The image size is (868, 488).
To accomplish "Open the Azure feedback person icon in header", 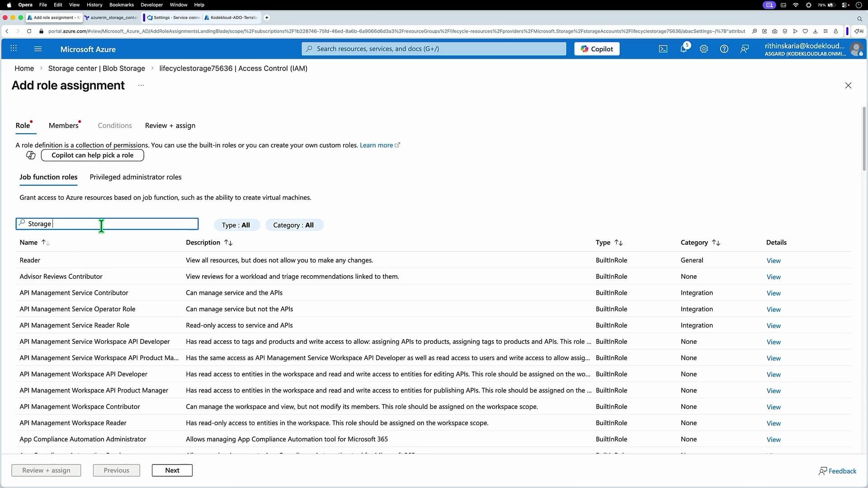I will 745,49.
